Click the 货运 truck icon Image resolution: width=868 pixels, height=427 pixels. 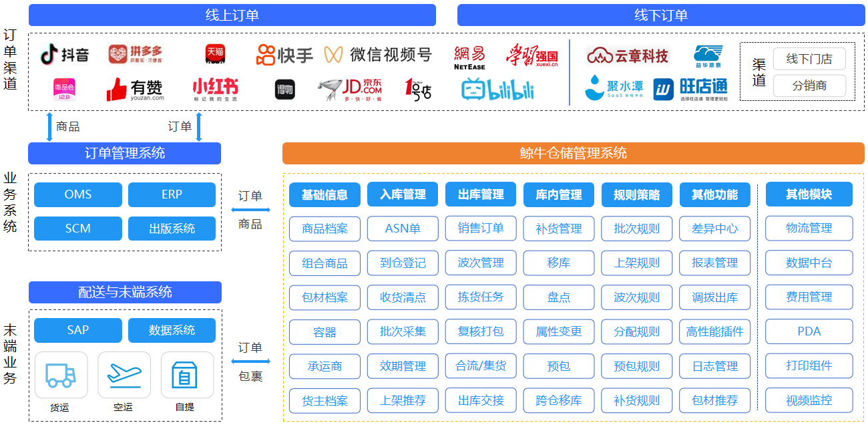pyautogui.click(x=61, y=375)
